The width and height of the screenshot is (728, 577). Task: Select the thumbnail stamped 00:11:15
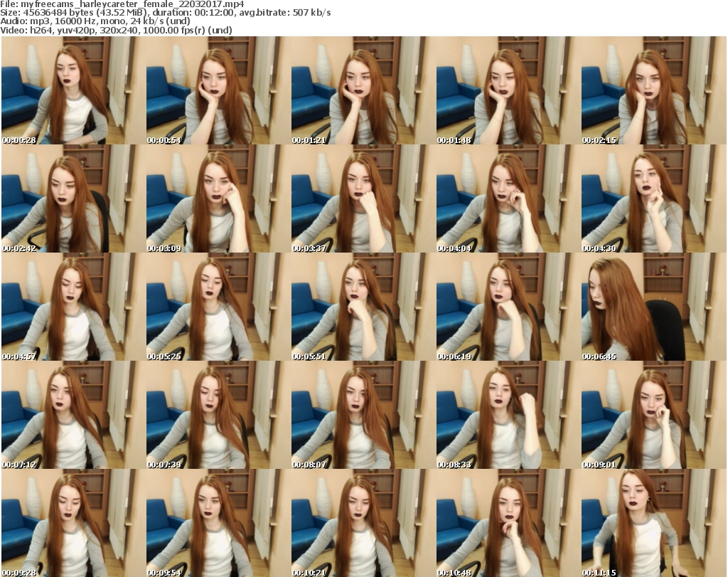click(x=654, y=523)
